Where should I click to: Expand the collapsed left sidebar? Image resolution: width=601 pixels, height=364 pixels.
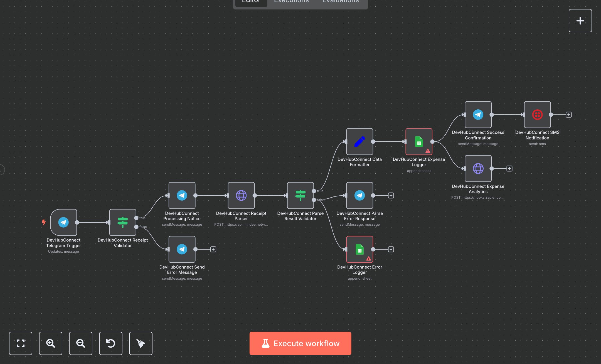[x=2, y=169]
